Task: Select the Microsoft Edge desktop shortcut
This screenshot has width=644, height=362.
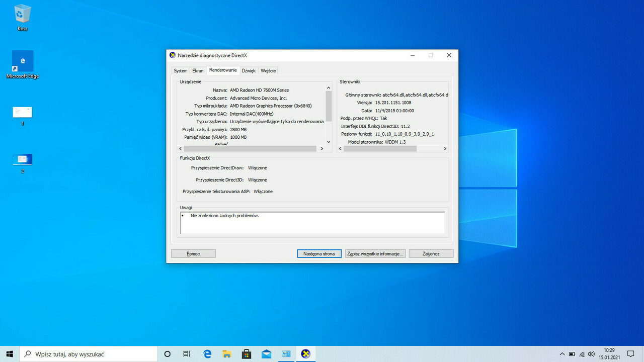Action: (23, 65)
